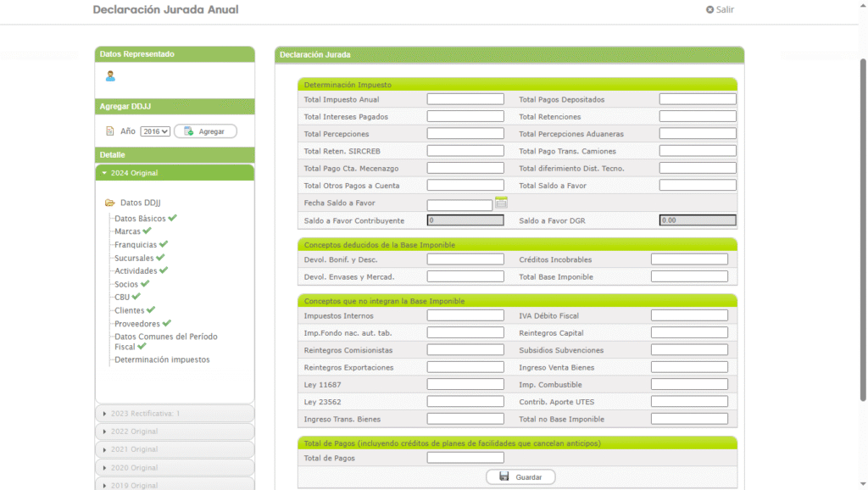Expand the 2023 Rectificativa 1 section
Screen dimensions: 868x490
click(x=175, y=413)
